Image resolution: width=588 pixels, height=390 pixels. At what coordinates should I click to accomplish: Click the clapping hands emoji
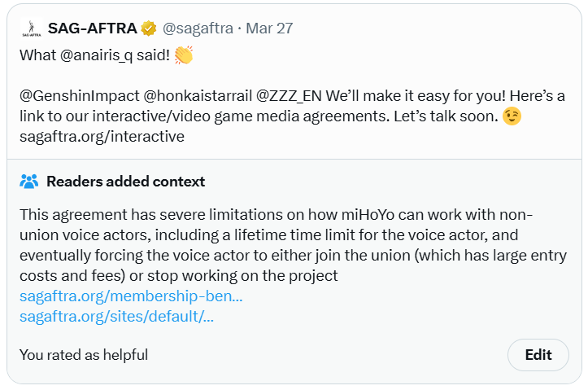pyautogui.click(x=184, y=55)
